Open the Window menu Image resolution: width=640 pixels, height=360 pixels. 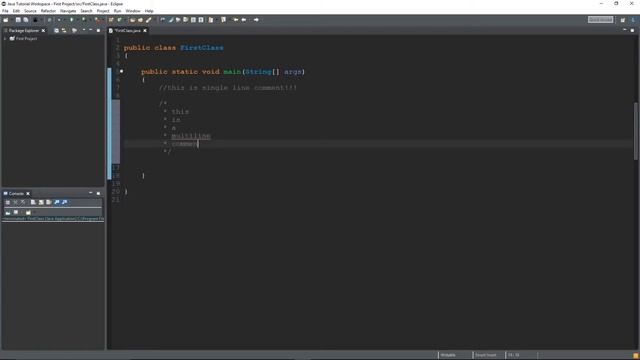click(133, 11)
